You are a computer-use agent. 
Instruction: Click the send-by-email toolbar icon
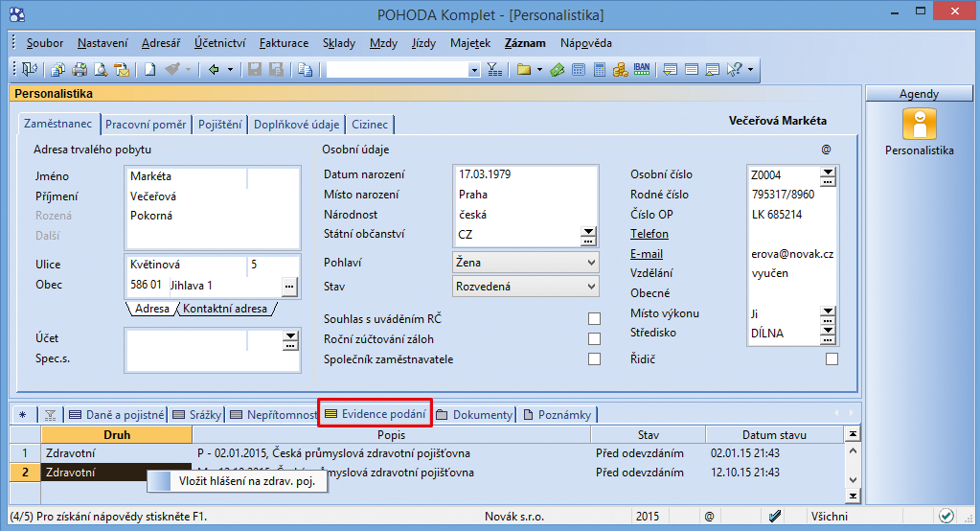pyautogui.click(x=122, y=69)
